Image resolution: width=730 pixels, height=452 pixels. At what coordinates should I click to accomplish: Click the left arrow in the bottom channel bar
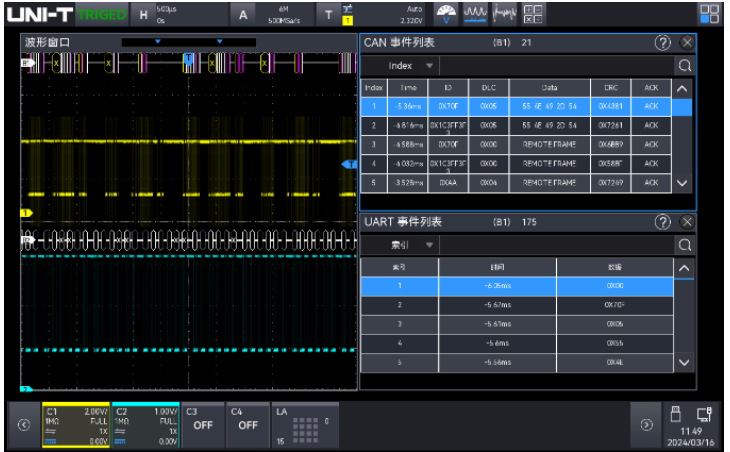pyautogui.click(x=23, y=424)
